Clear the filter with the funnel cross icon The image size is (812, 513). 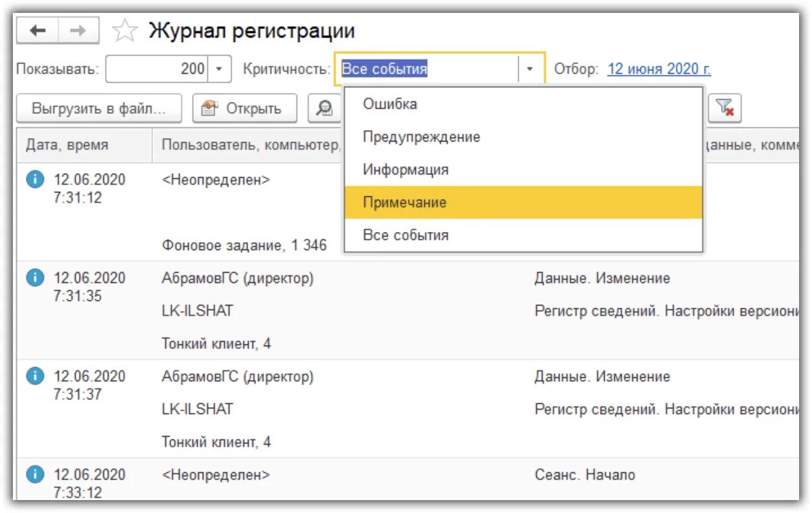725,109
